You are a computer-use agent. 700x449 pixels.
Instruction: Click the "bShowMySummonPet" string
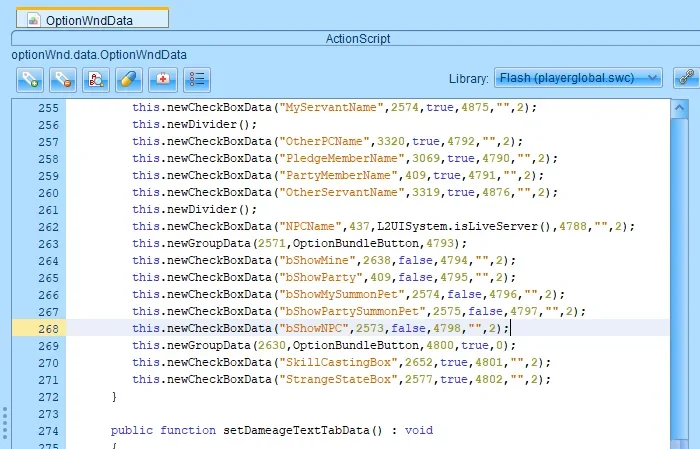pyautogui.click(x=342, y=294)
